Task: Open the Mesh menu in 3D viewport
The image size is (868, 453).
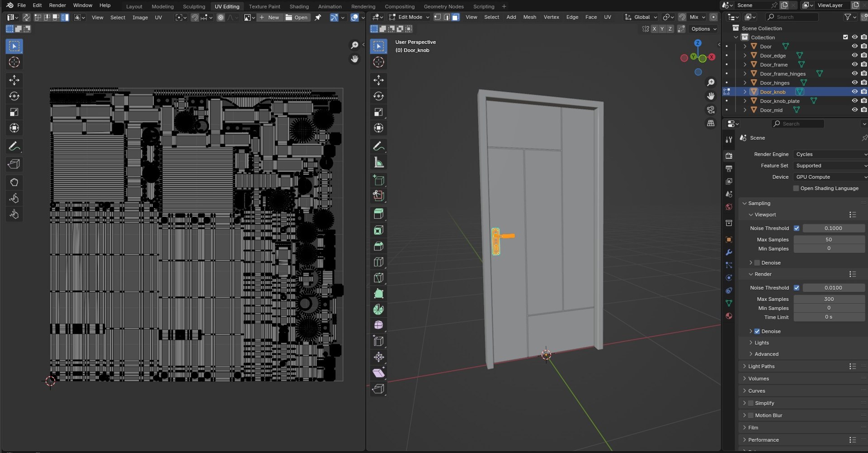Action: tap(529, 17)
